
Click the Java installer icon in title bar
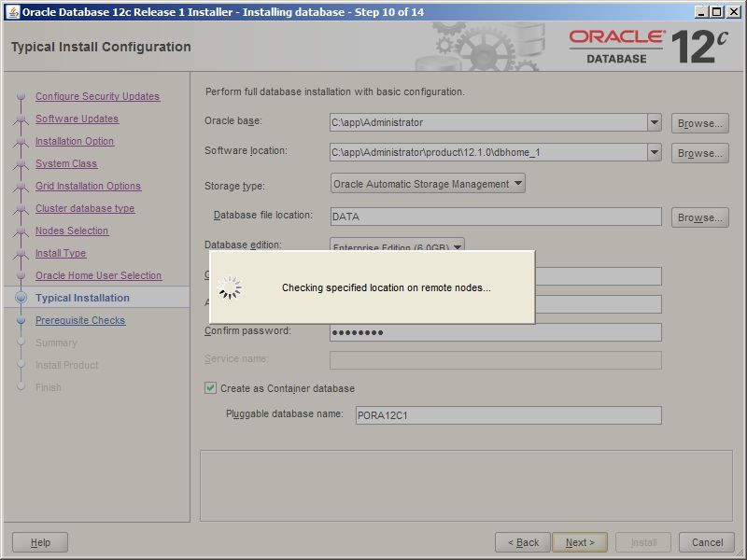click(13, 11)
